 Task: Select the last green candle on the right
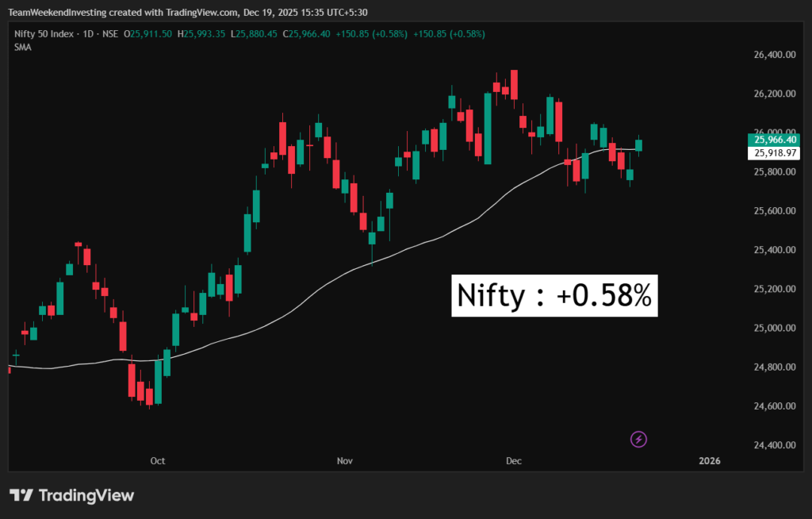tap(639, 145)
